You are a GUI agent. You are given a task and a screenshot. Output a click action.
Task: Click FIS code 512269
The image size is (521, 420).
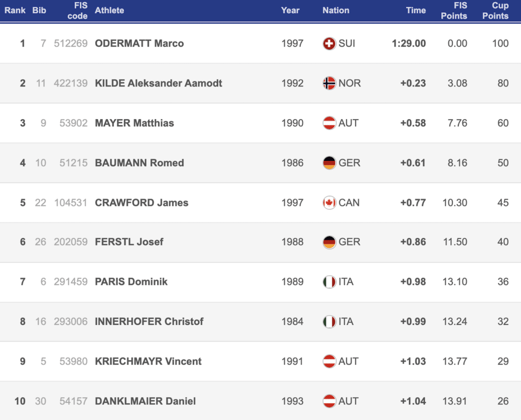(71, 43)
